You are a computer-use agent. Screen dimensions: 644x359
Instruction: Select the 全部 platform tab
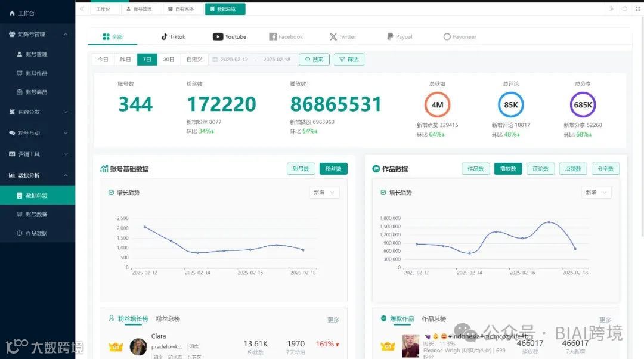coord(113,36)
